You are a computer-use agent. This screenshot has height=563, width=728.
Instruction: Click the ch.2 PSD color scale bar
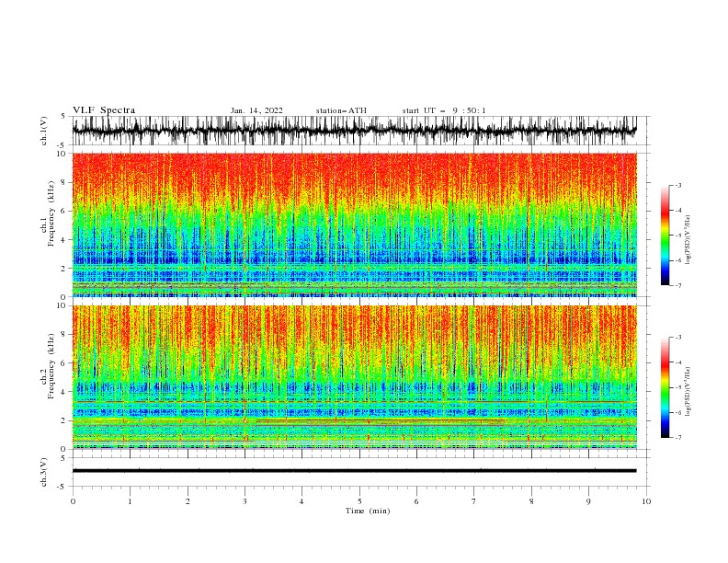[x=665, y=387]
